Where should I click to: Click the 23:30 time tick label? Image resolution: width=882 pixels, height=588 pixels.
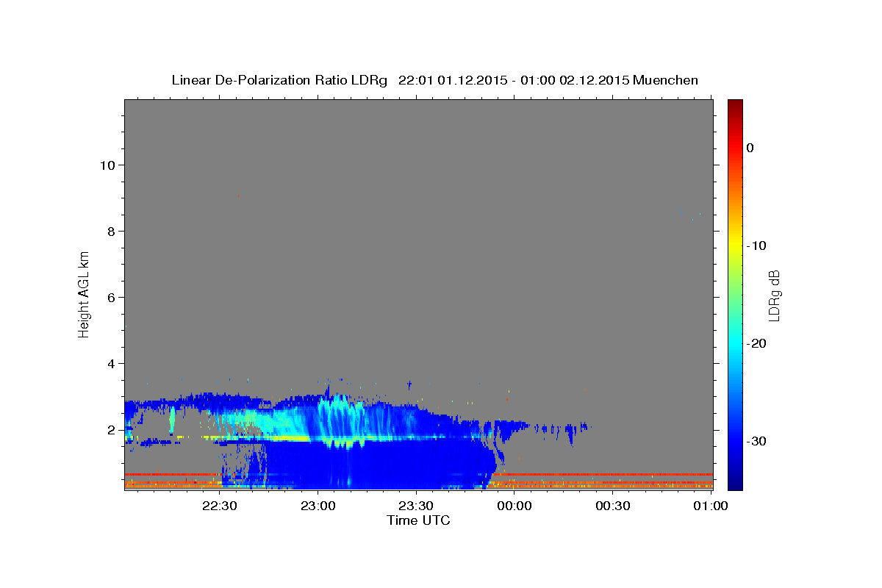coord(416,506)
